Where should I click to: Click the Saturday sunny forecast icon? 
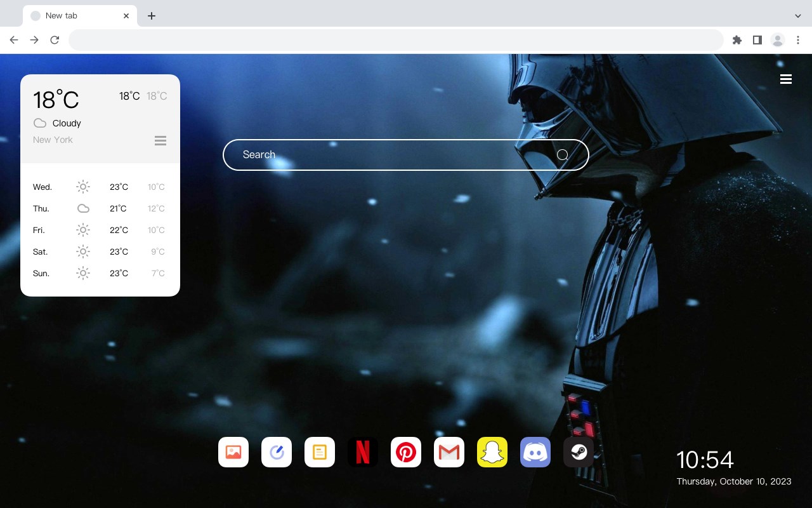tap(83, 251)
